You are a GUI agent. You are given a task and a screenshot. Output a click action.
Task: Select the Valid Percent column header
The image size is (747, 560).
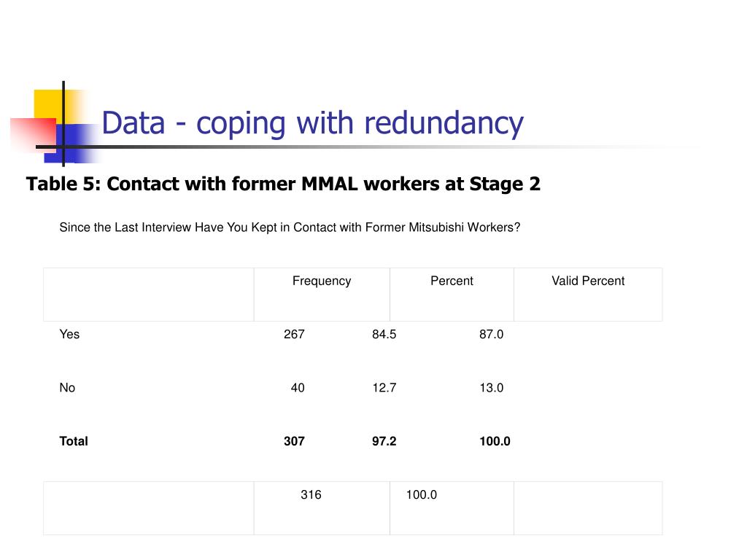(x=588, y=281)
